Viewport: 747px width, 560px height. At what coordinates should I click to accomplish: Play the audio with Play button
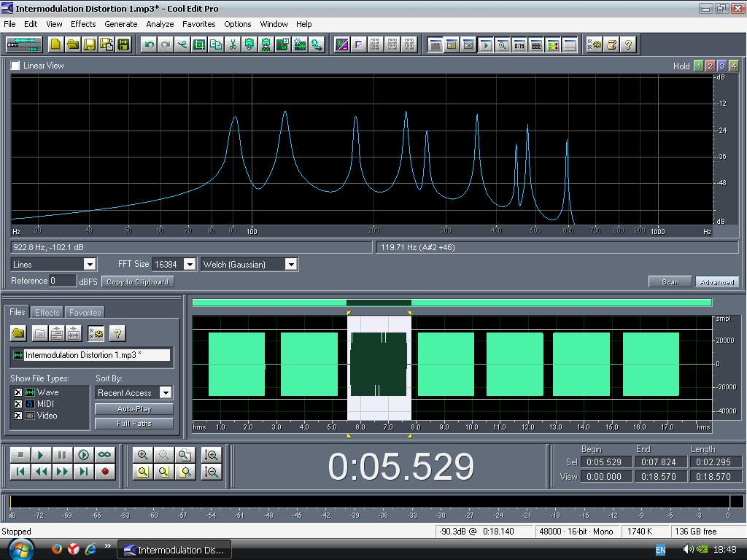41,455
